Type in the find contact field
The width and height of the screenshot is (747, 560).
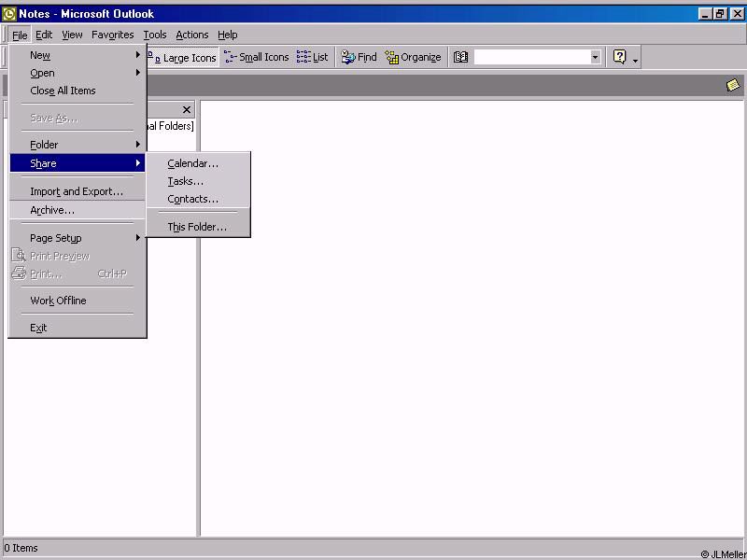click(x=530, y=58)
